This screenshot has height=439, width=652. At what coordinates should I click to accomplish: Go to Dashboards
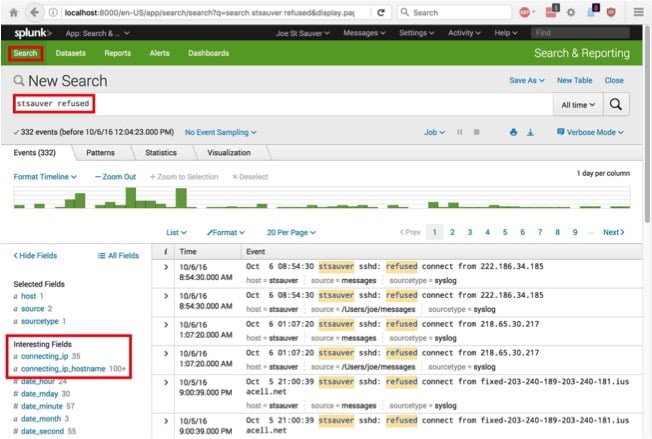[x=208, y=53]
